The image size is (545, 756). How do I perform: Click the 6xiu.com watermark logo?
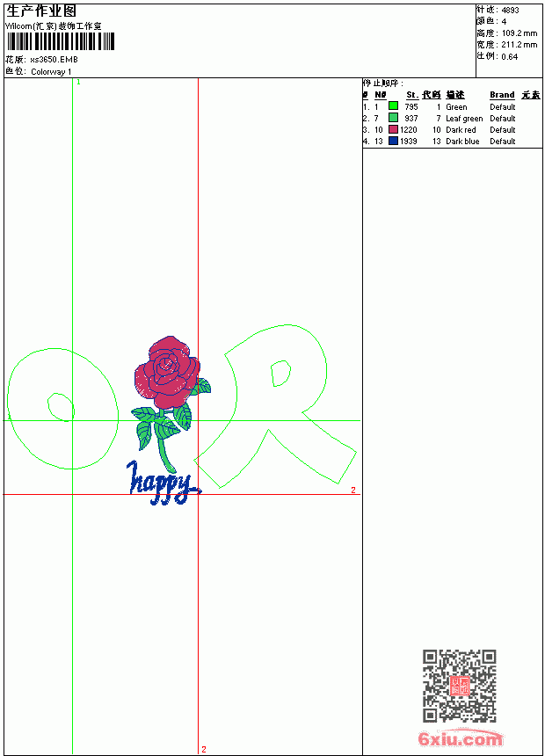point(460,738)
